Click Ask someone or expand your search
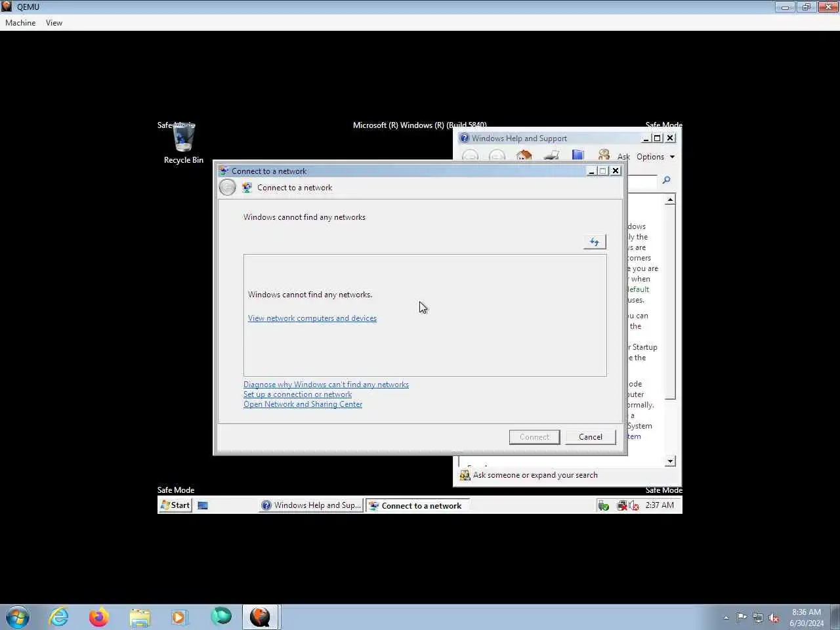 coord(535,475)
